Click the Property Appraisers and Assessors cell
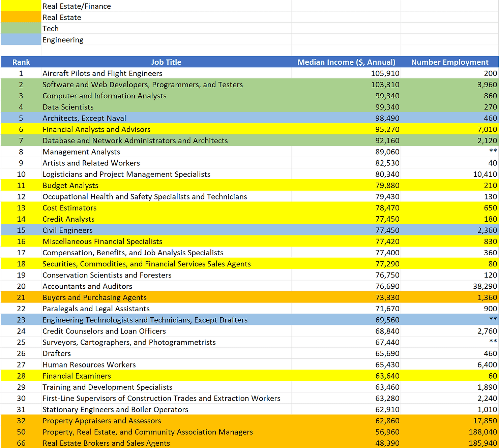The width and height of the screenshot is (499, 448). [102, 421]
